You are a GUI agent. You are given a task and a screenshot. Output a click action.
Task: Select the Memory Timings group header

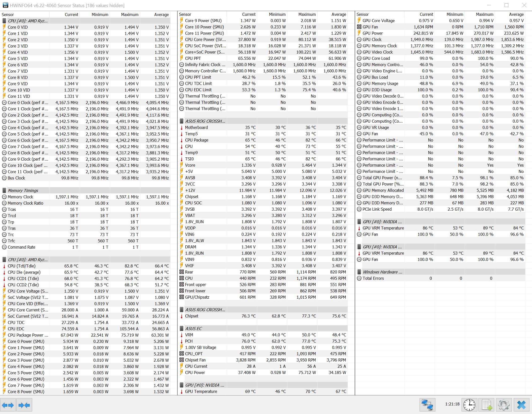pos(23,191)
